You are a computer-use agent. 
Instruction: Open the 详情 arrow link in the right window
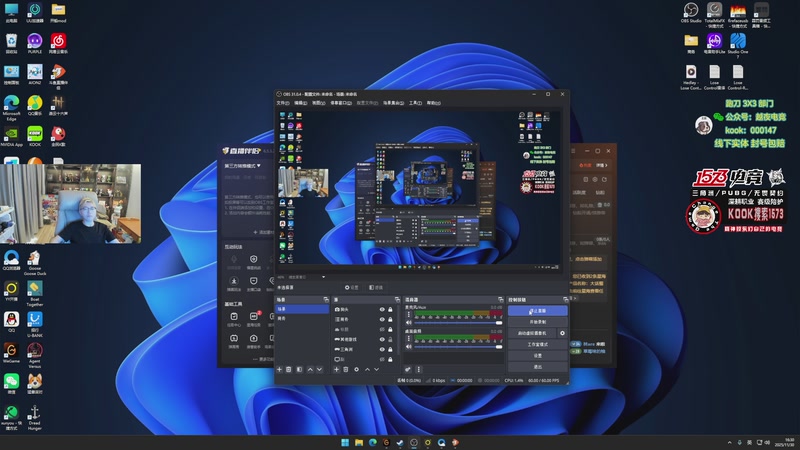coord(602,165)
